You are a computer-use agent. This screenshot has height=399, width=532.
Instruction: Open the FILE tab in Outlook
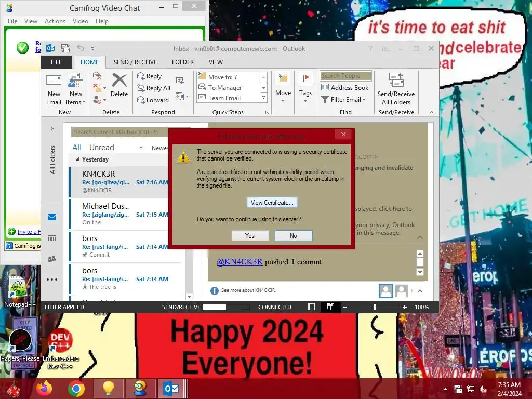[x=56, y=62]
